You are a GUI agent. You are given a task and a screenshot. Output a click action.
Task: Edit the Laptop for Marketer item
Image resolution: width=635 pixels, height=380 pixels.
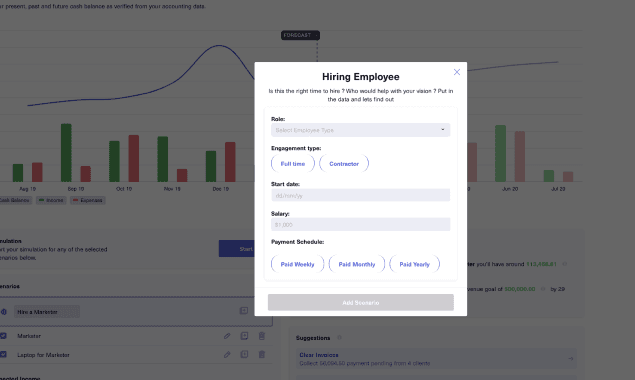[x=227, y=354]
